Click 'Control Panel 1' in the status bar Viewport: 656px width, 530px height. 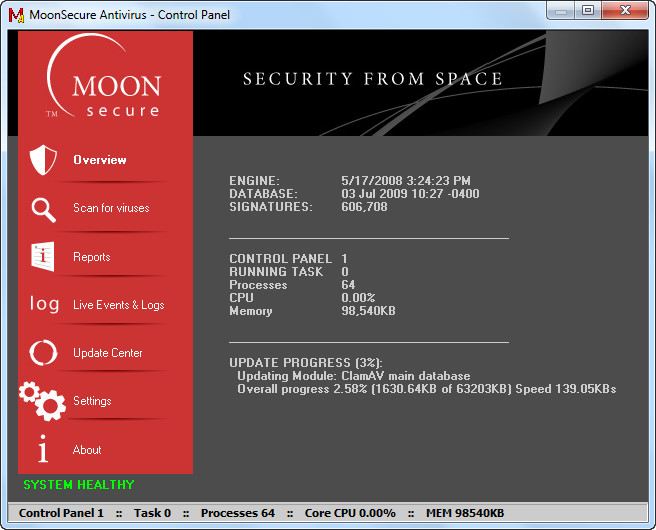click(x=61, y=513)
